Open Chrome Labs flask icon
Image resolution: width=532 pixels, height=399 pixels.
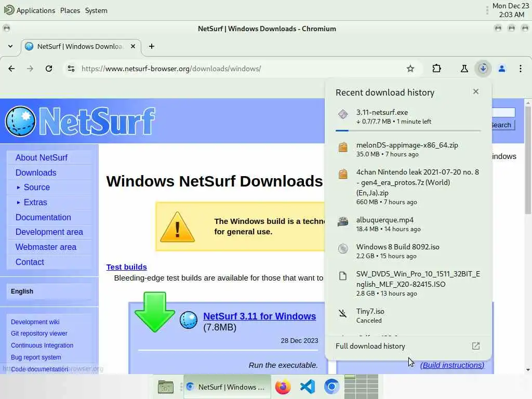[464, 69]
